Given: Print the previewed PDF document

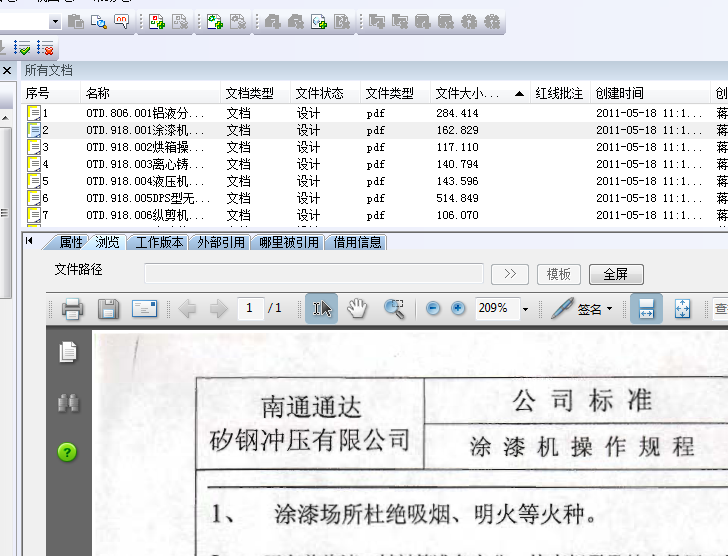Looking at the screenshot, I should [x=72, y=309].
